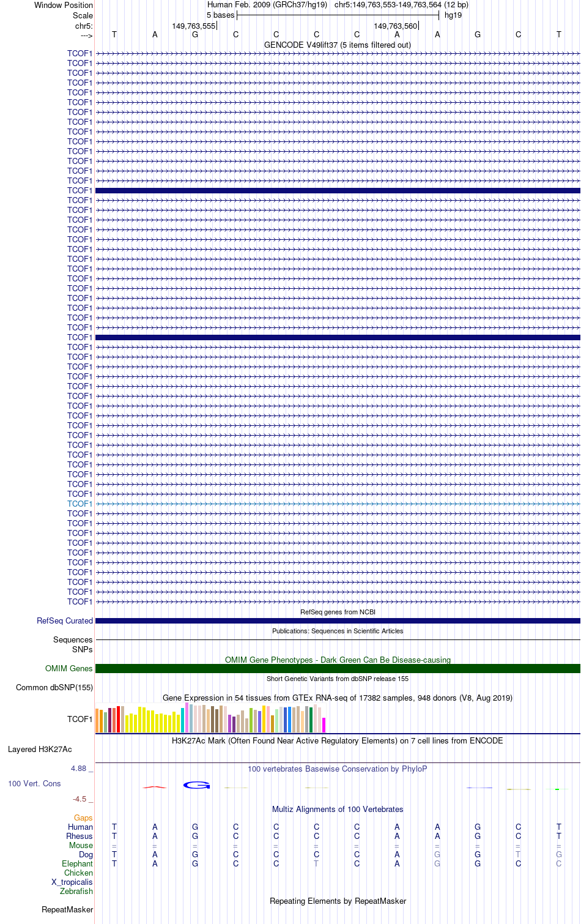Viewport: 581px width, 924px height.
Task: Click the Layered H3K27Ac label
Action: click(40, 749)
